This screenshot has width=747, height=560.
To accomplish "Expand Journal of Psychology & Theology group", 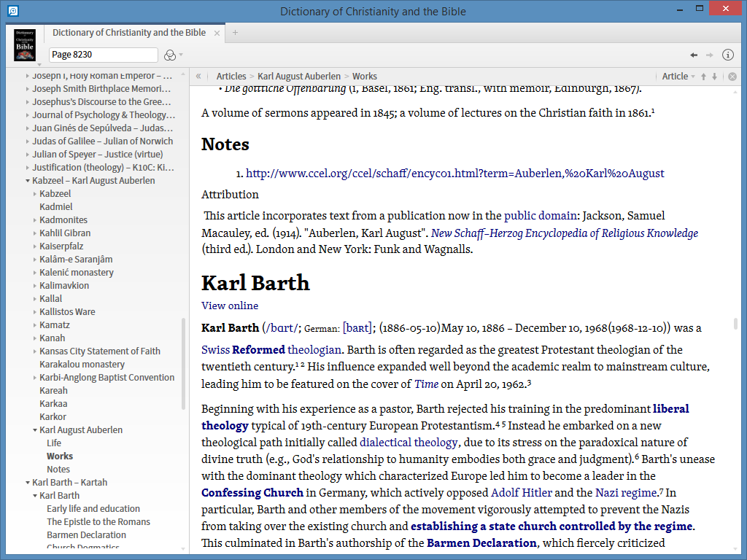I will 27,114.
